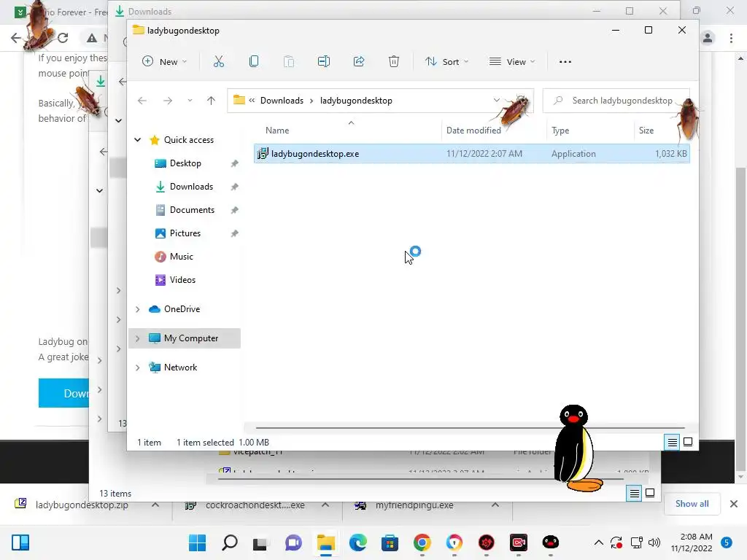
Task: Click the Pingu penguin app taskbar icon
Action: pos(550,542)
